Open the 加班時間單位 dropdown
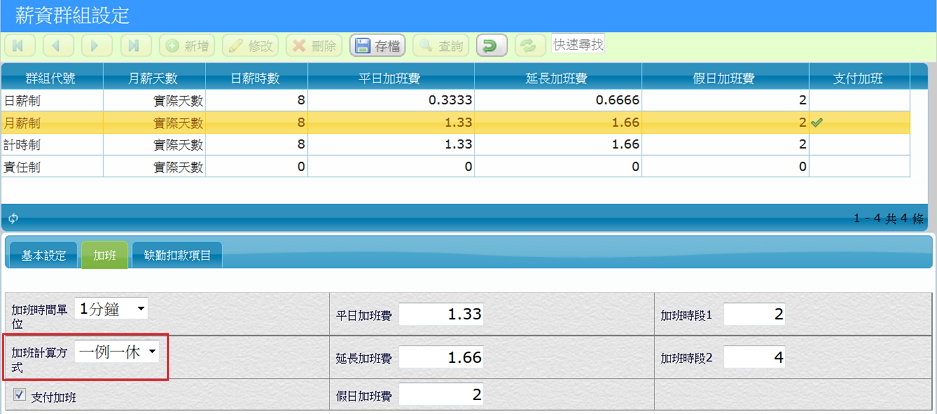This screenshot has width=937, height=414. coord(111,308)
